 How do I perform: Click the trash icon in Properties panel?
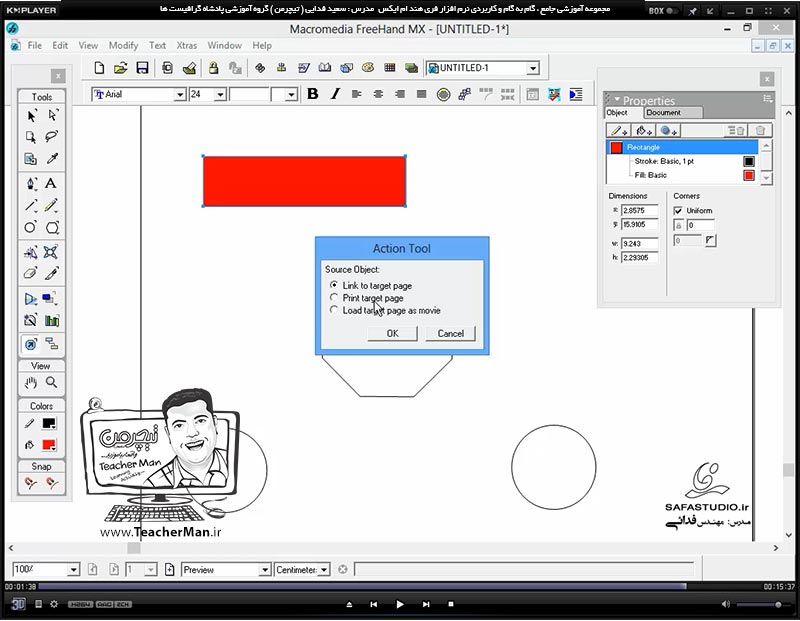pyautogui.click(x=760, y=131)
